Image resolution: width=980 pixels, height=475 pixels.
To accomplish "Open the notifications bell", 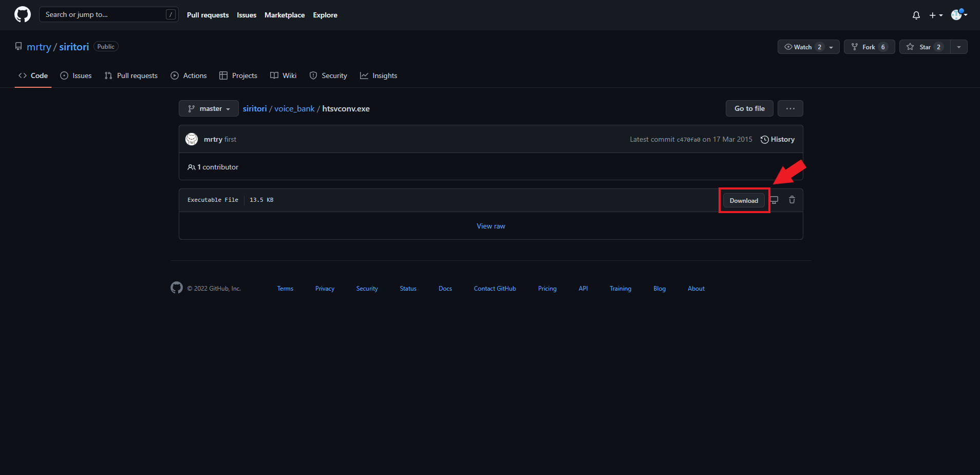I will point(916,15).
